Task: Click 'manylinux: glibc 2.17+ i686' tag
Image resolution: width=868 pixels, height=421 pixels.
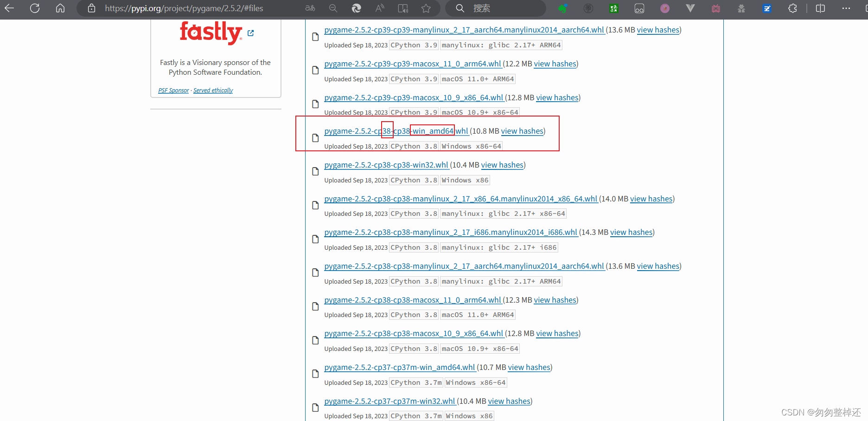Action: tap(499, 247)
